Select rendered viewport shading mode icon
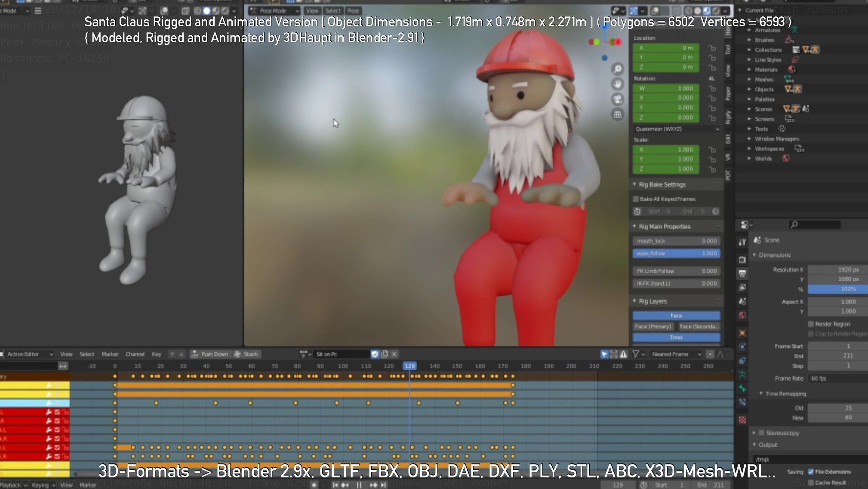 pyautogui.click(x=716, y=11)
